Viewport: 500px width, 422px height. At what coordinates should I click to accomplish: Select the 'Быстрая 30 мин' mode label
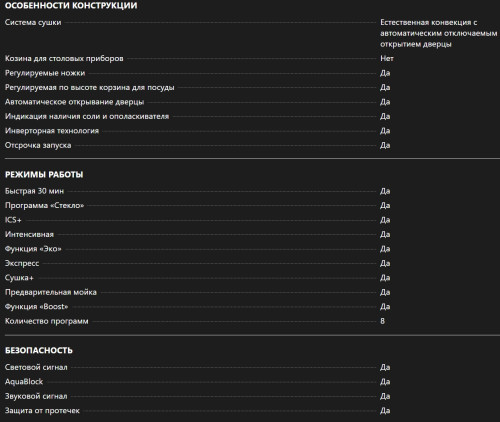[x=34, y=191]
